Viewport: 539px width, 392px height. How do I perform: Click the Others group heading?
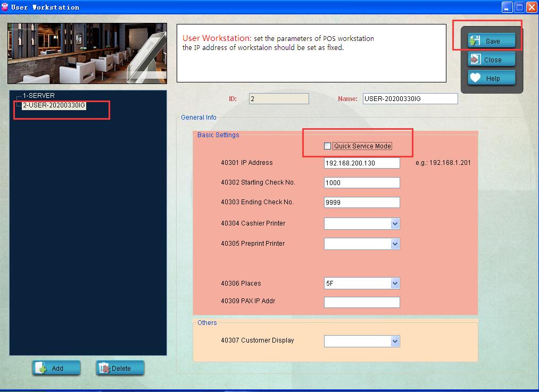(x=207, y=323)
